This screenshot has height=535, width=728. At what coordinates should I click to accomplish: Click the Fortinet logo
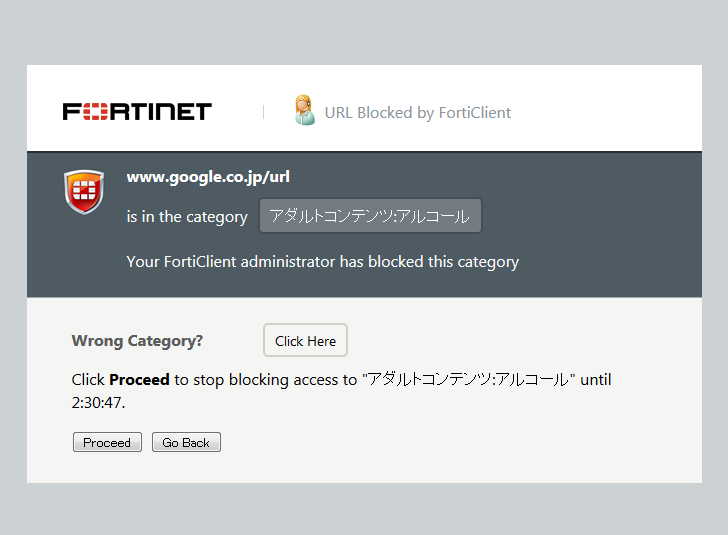(x=137, y=111)
